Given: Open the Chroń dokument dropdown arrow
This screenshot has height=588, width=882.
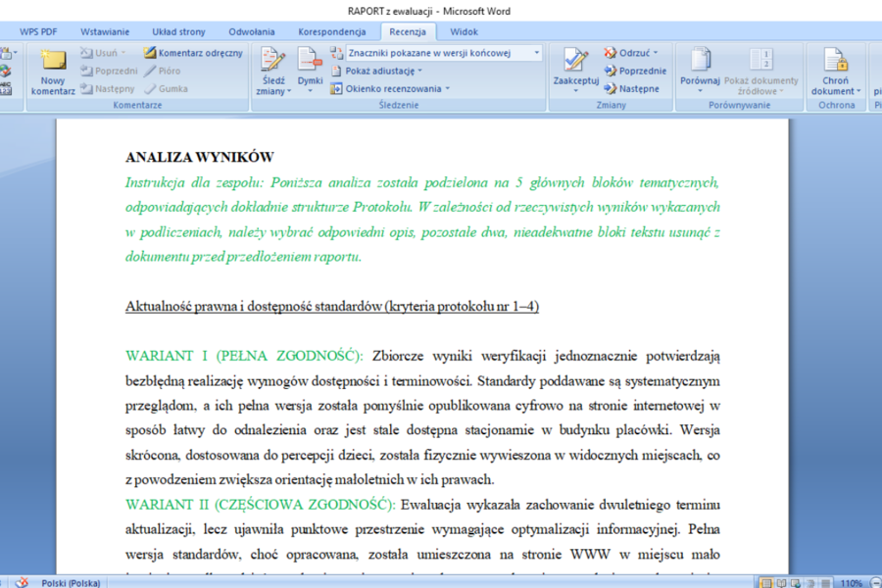Looking at the screenshot, I should click(x=858, y=91).
